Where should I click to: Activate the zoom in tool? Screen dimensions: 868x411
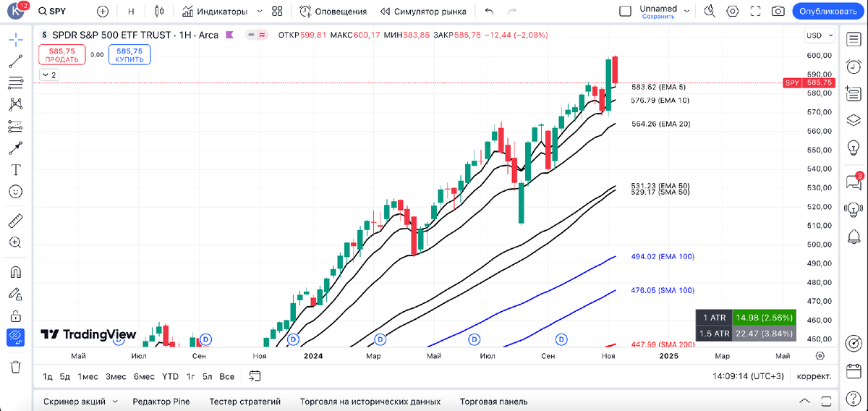pos(15,242)
